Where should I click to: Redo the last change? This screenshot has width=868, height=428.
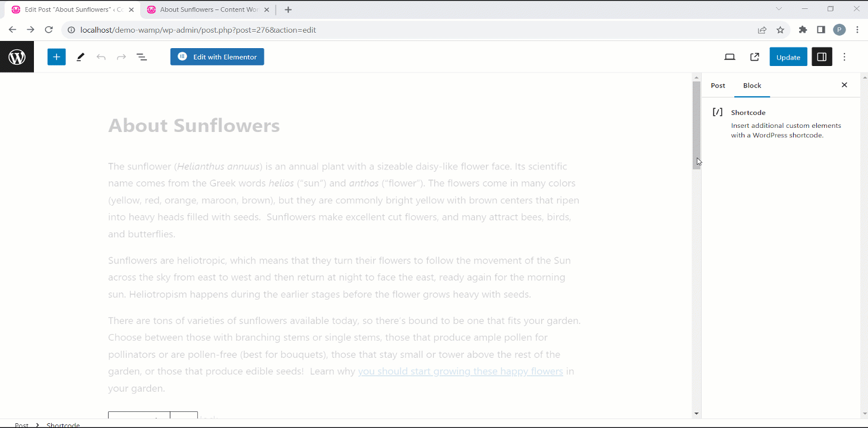point(121,56)
